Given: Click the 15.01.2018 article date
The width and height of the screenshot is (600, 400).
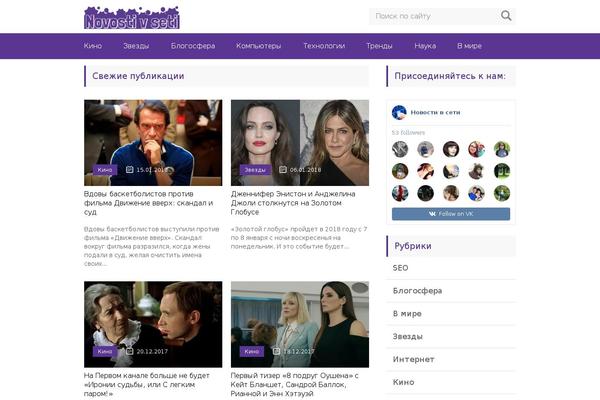Looking at the screenshot, I should 152,170.
